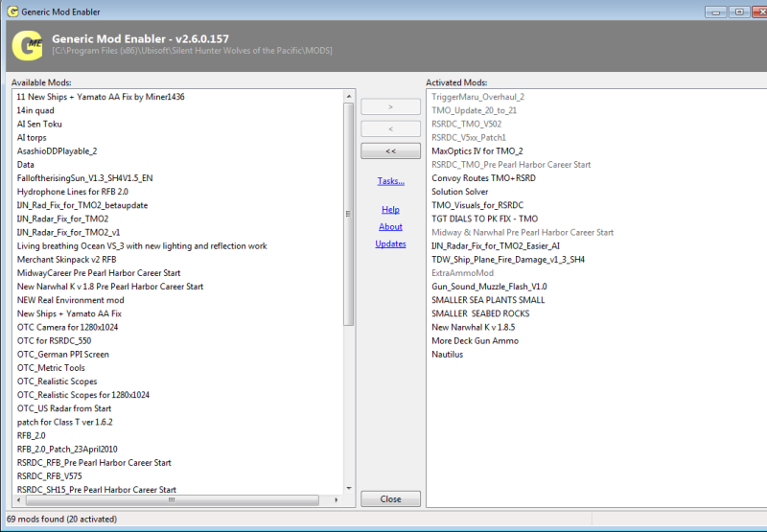Select 'FalloftherisingSun_V1.3_SH4V1.5_EN'

(x=85, y=178)
